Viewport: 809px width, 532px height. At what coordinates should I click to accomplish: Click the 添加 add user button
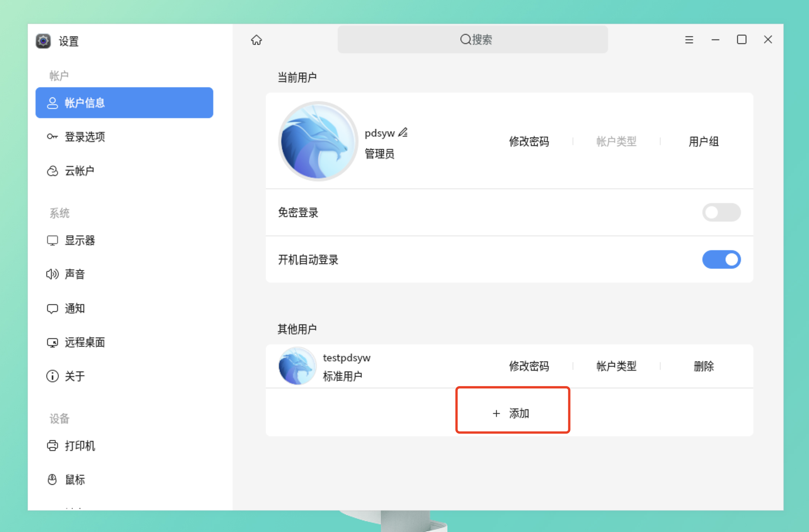[512, 413]
